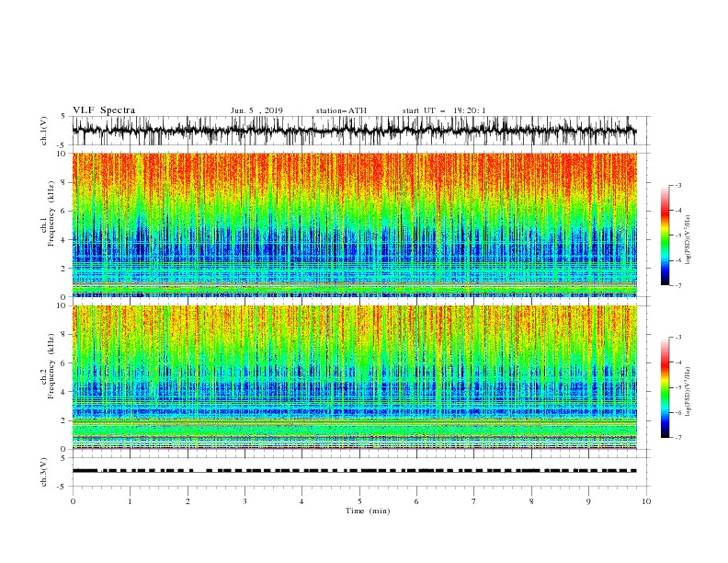This screenshot has height=563, width=728.
Task: Click time axis tick label '5'
Action: [x=359, y=501]
